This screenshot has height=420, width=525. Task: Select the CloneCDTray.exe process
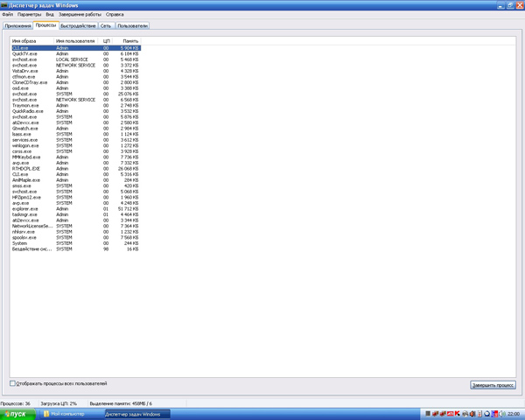click(75, 82)
